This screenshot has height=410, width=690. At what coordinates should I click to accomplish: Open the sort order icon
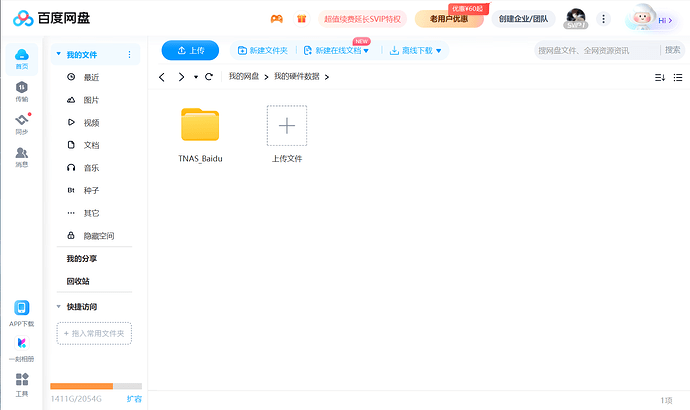660,77
